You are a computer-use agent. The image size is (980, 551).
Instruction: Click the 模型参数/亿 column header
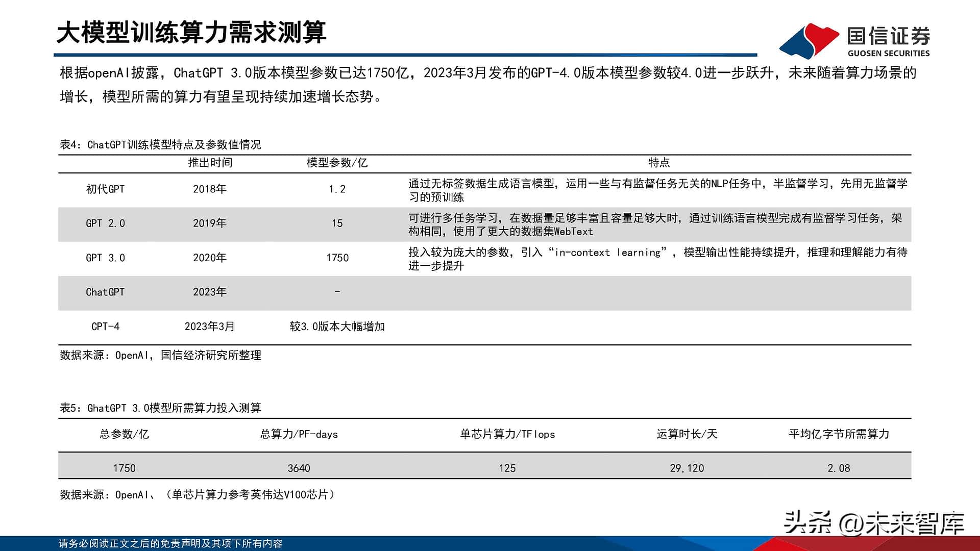coord(337,163)
